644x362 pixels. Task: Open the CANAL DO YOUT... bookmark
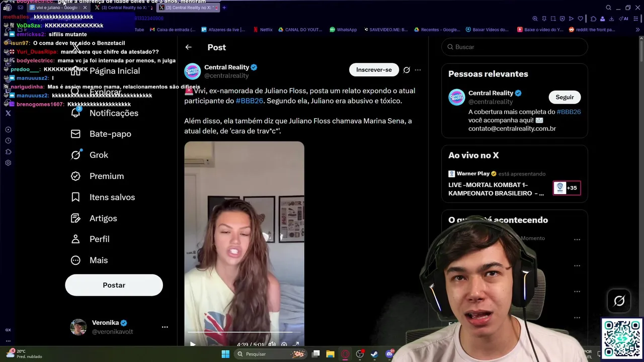(x=300, y=30)
